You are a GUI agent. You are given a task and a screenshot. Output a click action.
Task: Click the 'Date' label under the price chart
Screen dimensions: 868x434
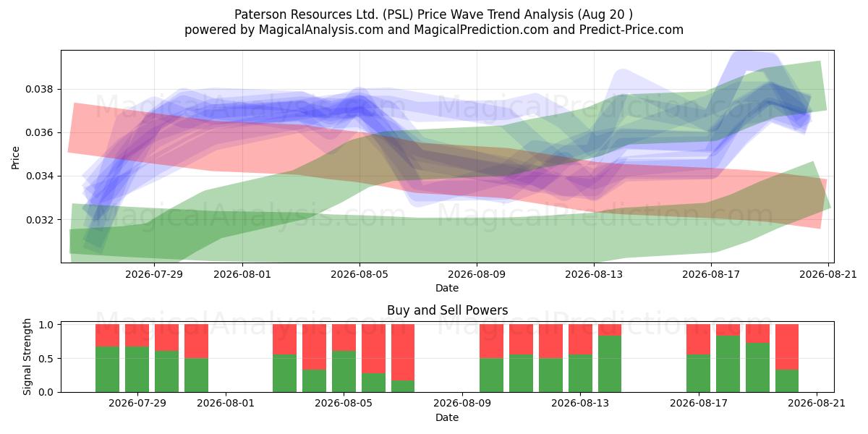(447, 288)
